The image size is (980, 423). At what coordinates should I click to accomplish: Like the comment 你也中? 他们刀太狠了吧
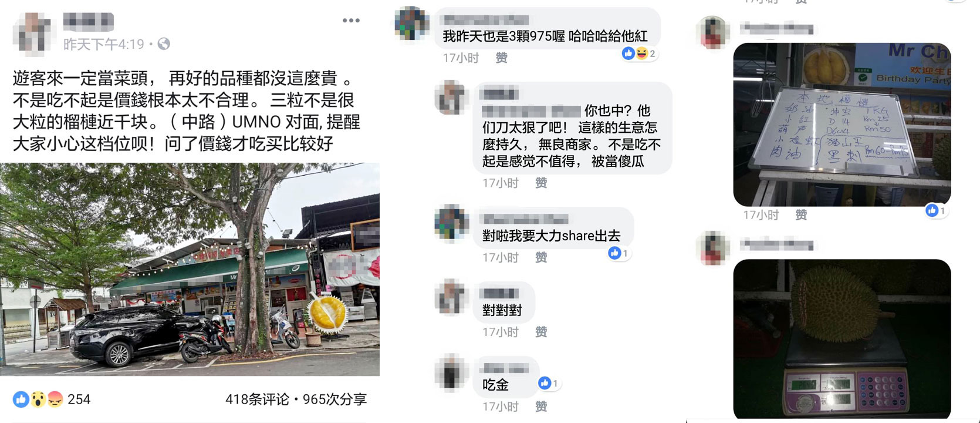pyautogui.click(x=541, y=183)
